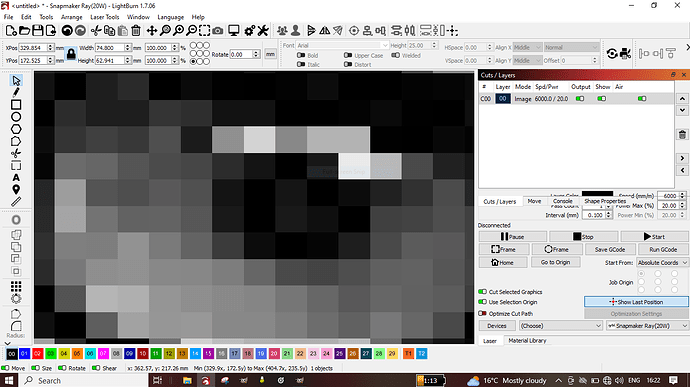690x387 pixels.
Task: Select the blue 01 palette color
Action: coord(24,353)
